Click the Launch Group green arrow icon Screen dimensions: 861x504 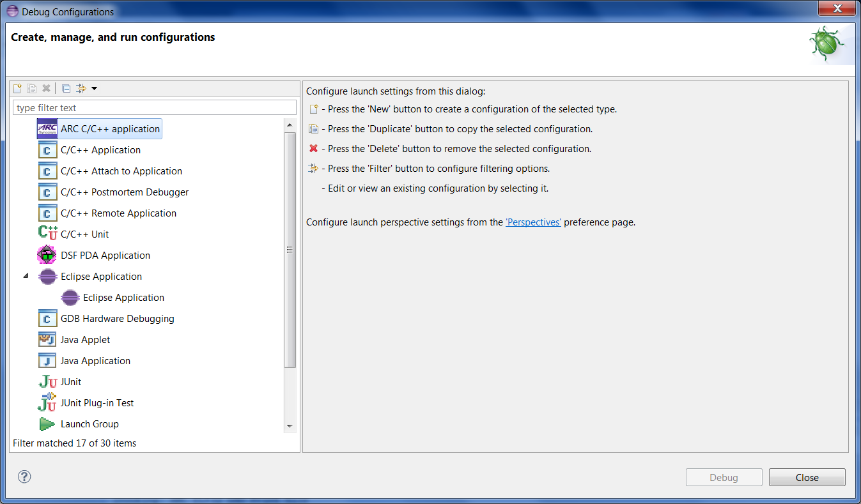47,424
